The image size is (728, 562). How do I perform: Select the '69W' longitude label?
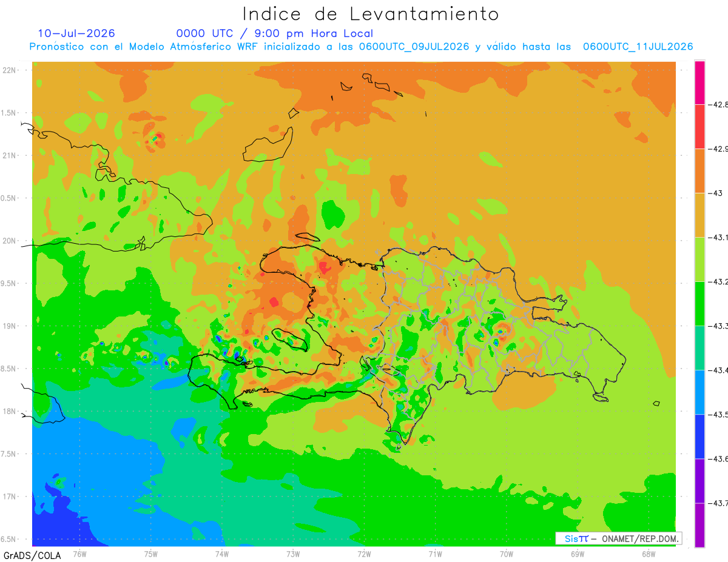click(x=578, y=554)
